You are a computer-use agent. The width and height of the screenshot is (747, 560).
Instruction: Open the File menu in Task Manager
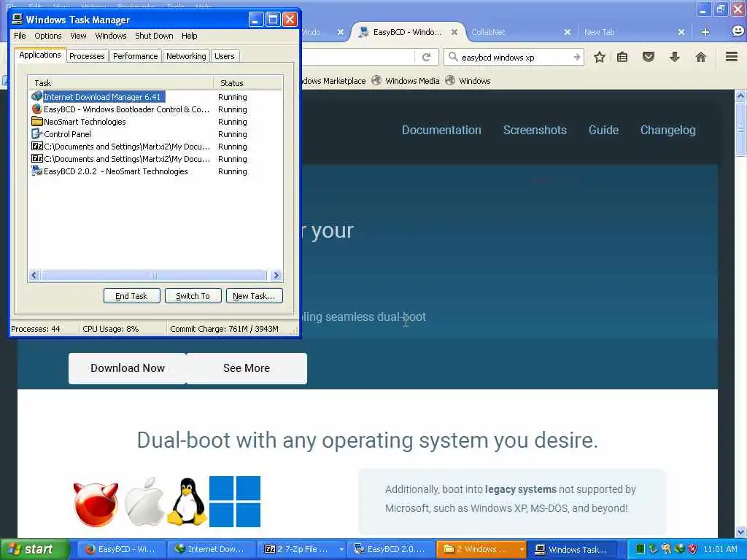click(20, 36)
